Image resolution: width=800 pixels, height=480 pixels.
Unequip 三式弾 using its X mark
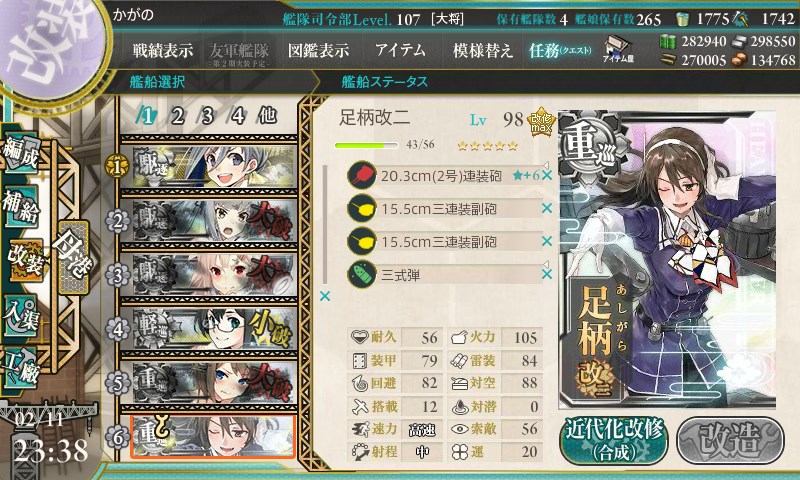point(546,274)
